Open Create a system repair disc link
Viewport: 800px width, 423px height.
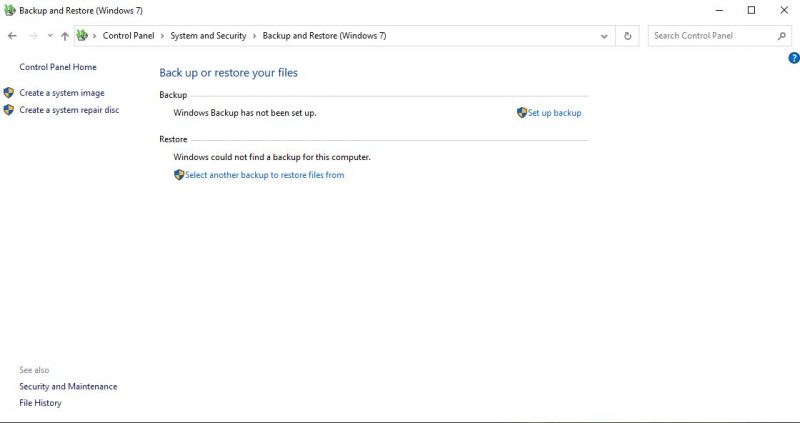(69, 110)
